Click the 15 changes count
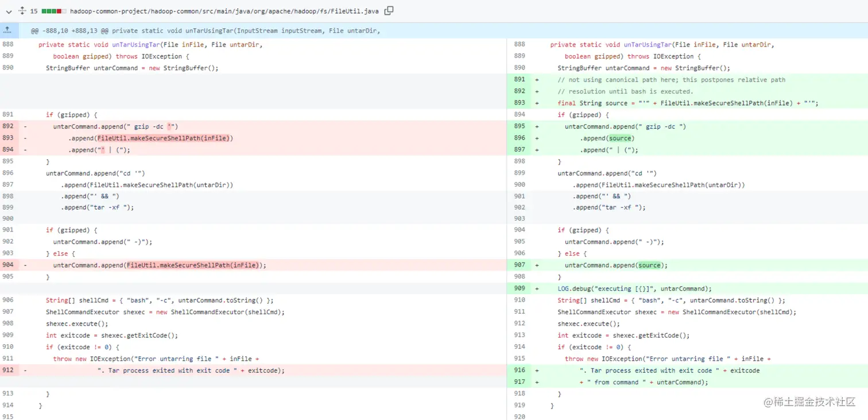868x420 pixels. pyautogui.click(x=34, y=11)
